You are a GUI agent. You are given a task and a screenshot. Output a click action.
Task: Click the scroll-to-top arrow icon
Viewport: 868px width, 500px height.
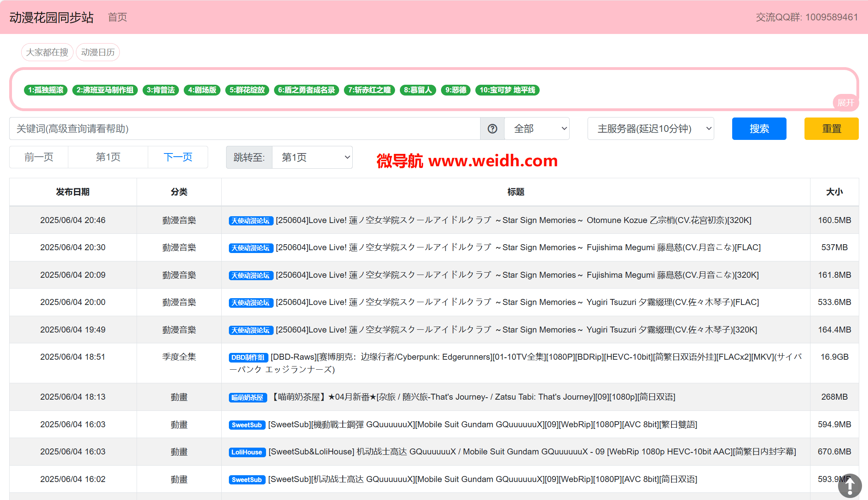tap(850, 486)
